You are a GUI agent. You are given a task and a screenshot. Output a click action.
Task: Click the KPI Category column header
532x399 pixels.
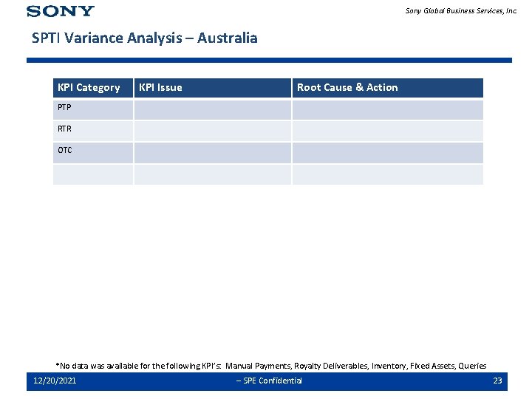(93, 88)
